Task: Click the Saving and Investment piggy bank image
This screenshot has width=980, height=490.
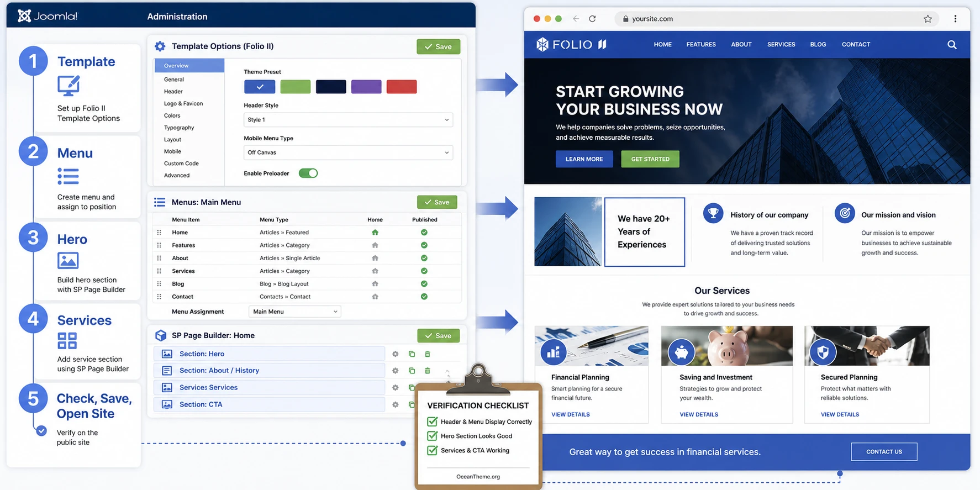Action: click(x=727, y=346)
